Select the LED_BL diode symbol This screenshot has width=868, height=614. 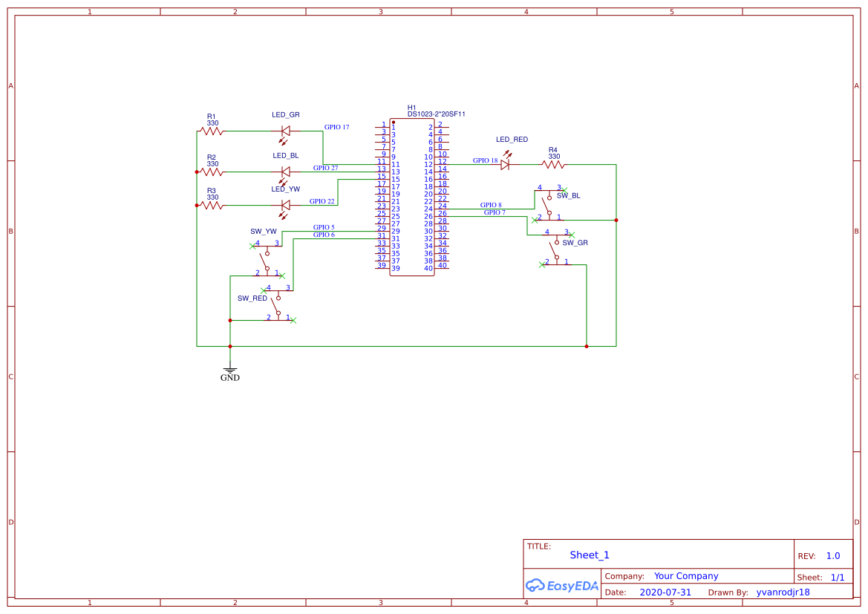tap(286, 174)
